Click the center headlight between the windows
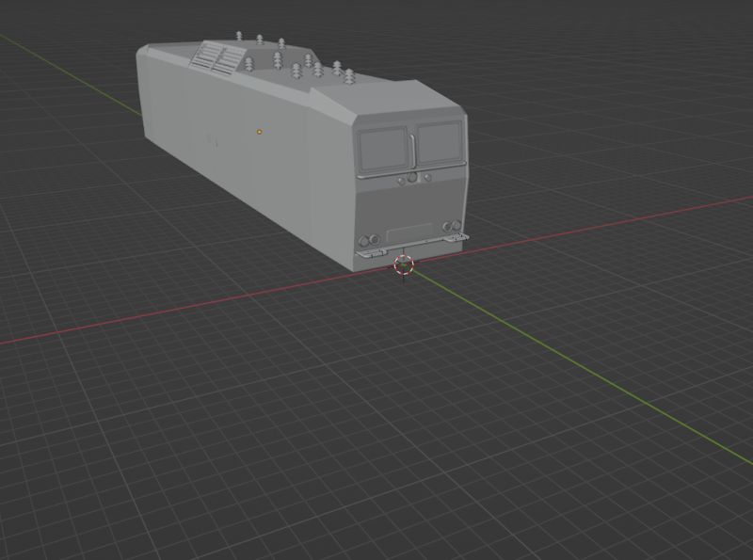This screenshot has width=753, height=560. [412, 178]
